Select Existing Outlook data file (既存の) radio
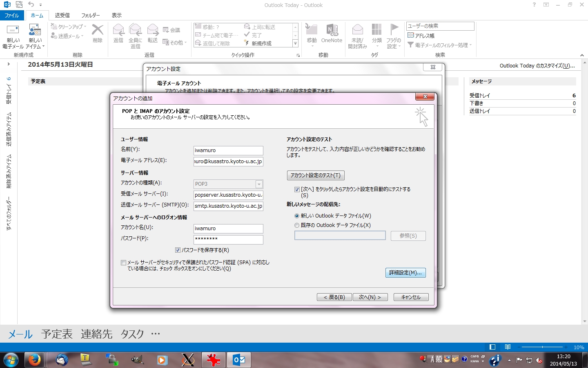This screenshot has width=588, height=368. [x=297, y=225]
